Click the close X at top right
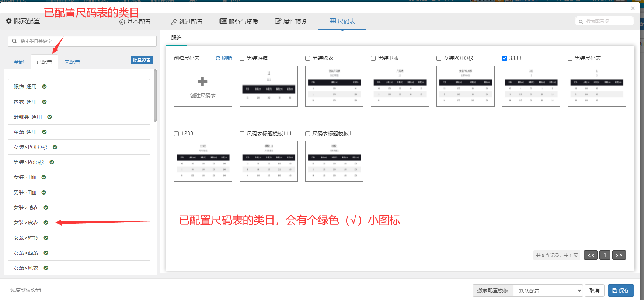This screenshot has height=300, width=644. (x=633, y=8)
